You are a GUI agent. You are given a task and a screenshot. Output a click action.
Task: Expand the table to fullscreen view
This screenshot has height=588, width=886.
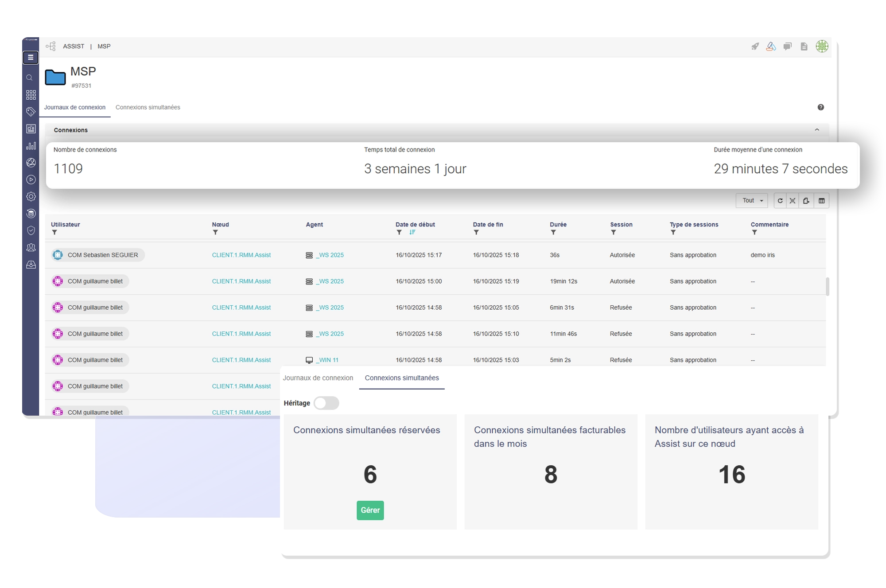tap(793, 200)
